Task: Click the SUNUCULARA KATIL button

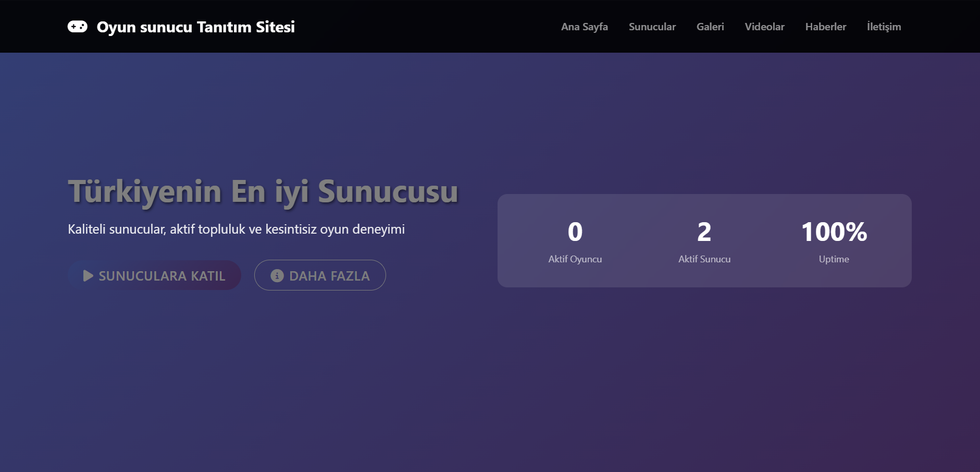Action: pos(154,275)
